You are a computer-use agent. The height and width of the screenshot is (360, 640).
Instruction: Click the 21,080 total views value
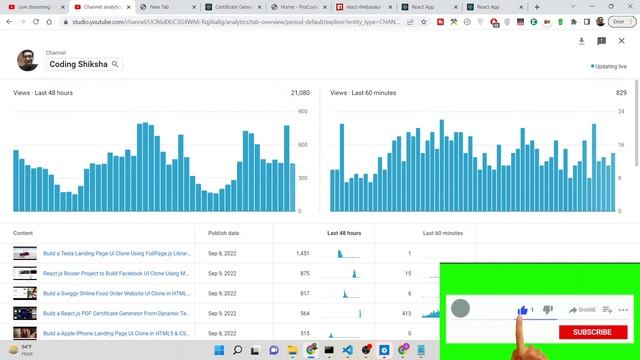[x=300, y=93]
